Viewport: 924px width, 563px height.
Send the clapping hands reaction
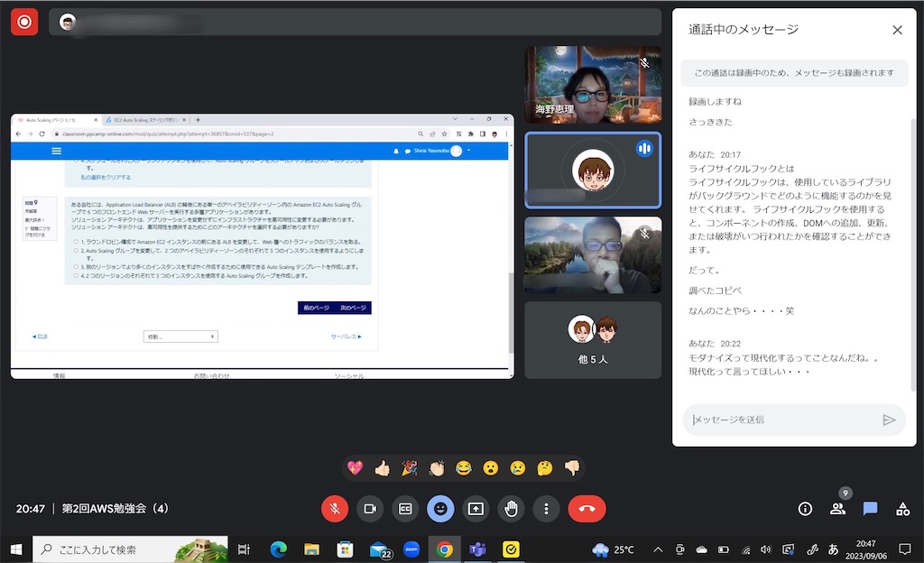point(436,468)
